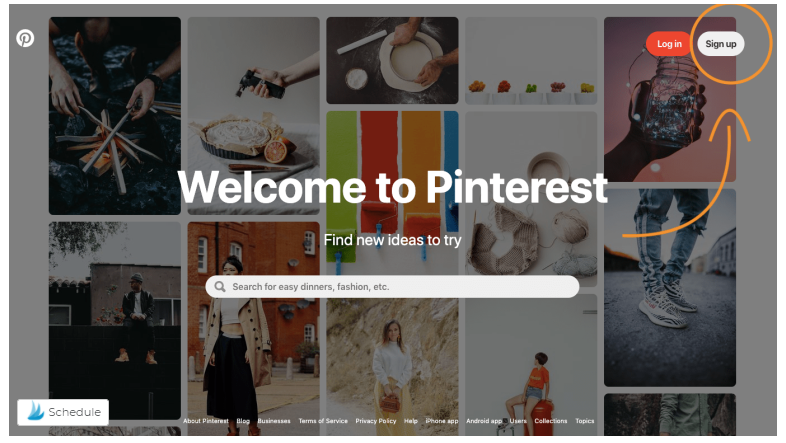This screenshot has width=786, height=443.
Task: Open Terms of Service link
Action: (x=323, y=421)
